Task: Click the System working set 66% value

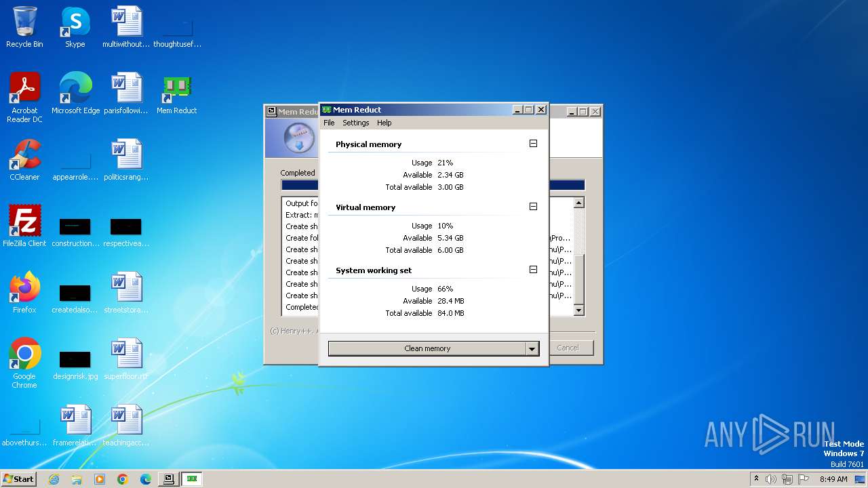Action: click(446, 289)
